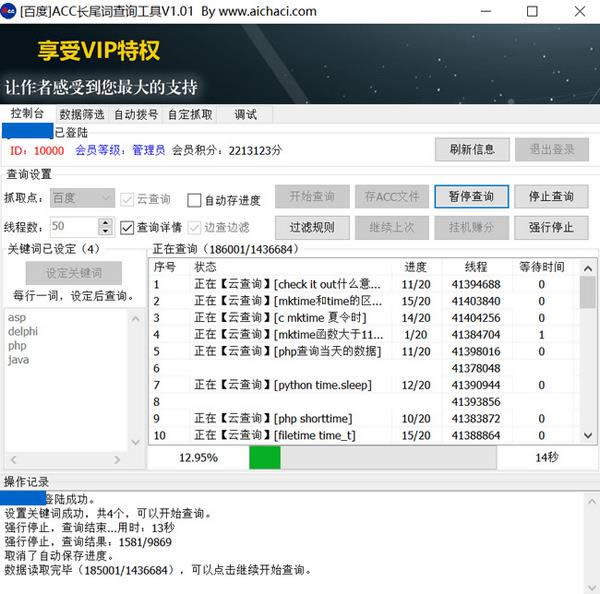Open the 自动拨号 tab
Viewport: 600px width, 594px height.
click(x=135, y=114)
